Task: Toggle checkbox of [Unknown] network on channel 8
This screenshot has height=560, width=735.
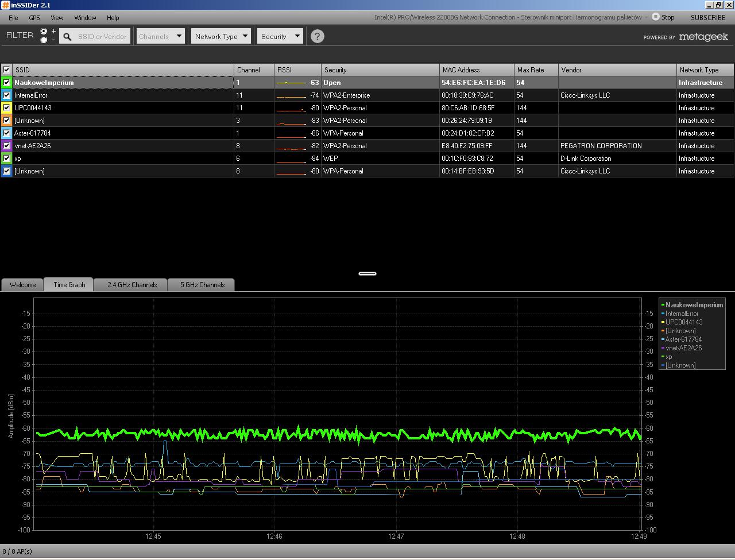Action: click(7, 171)
